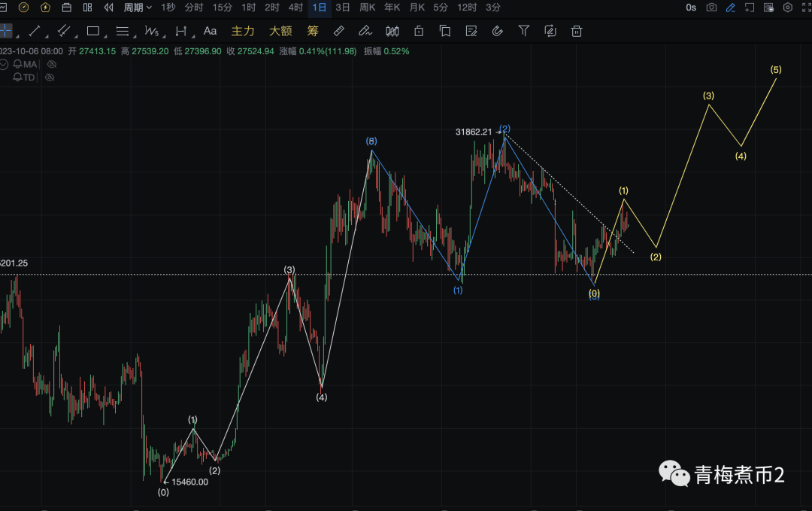The height and width of the screenshot is (511, 812).
Task: Click the price change display icon
Action: click(768, 8)
